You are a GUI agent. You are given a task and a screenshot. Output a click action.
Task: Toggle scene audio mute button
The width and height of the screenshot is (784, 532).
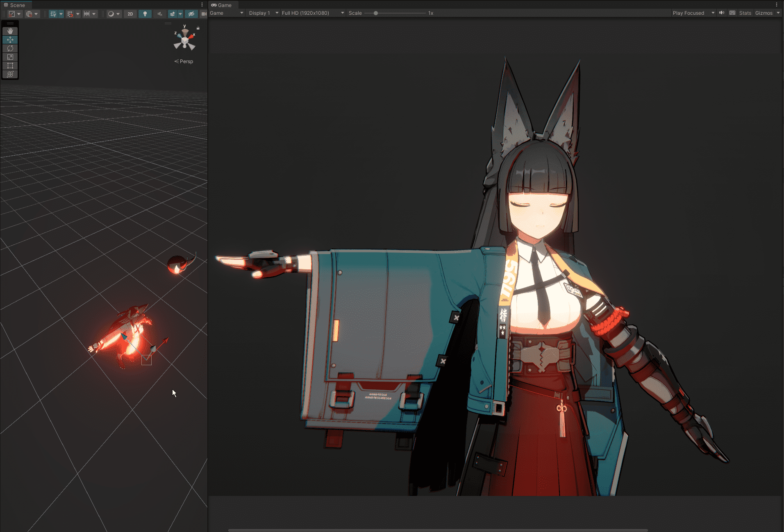160,14
